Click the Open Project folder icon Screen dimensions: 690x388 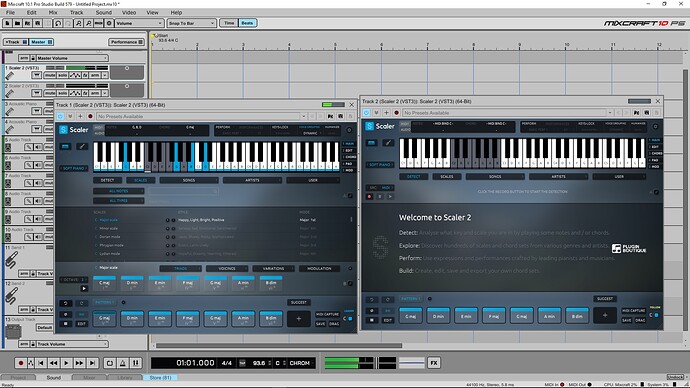pos(18,23)
